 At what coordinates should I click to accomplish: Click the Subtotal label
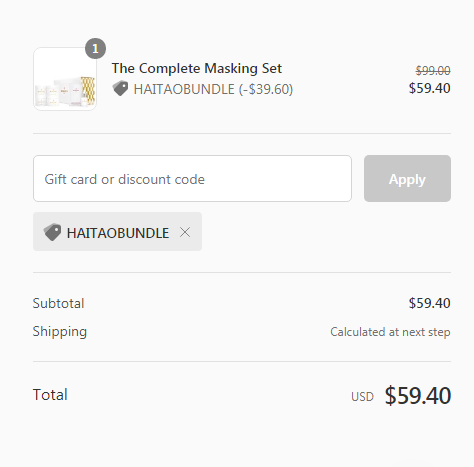tap(58, 303)
